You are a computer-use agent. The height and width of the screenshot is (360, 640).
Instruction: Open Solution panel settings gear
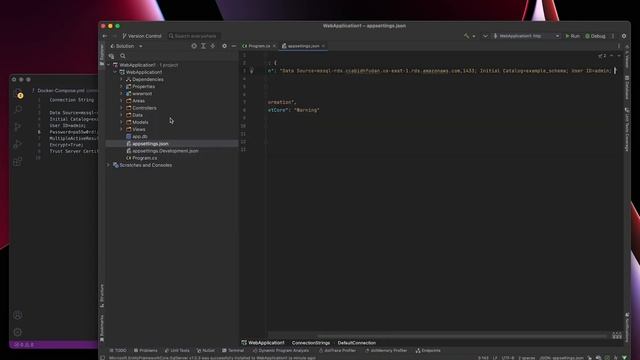pos(224,46)
